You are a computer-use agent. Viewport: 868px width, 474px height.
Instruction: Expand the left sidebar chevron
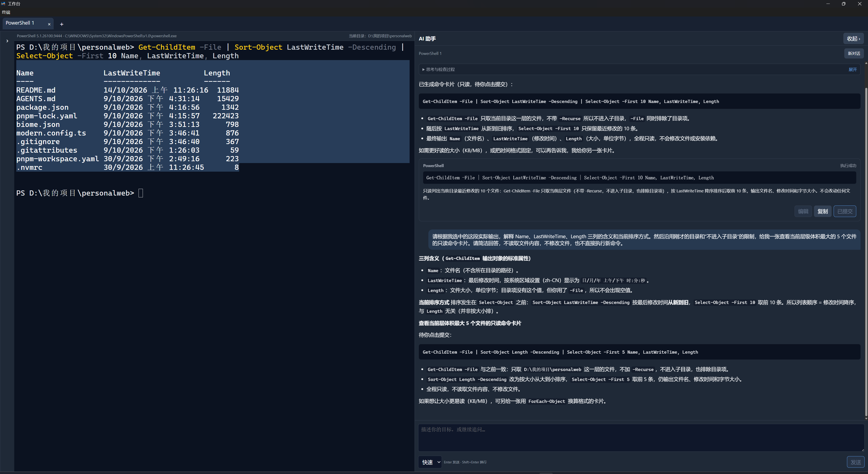point(7,41)
